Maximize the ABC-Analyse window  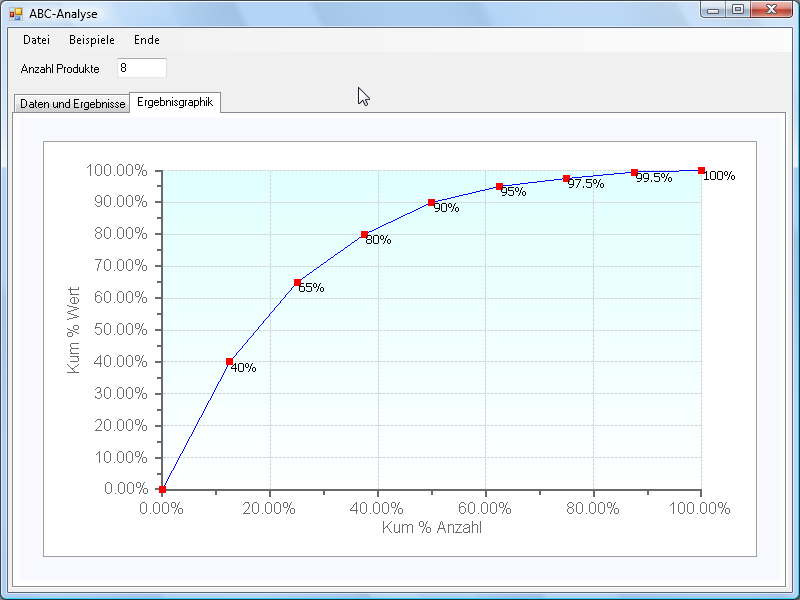738,9
